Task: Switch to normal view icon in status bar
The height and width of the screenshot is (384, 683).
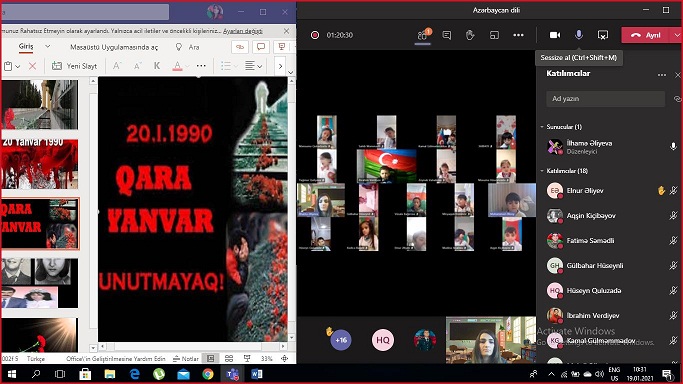Action: pos(211,358)
